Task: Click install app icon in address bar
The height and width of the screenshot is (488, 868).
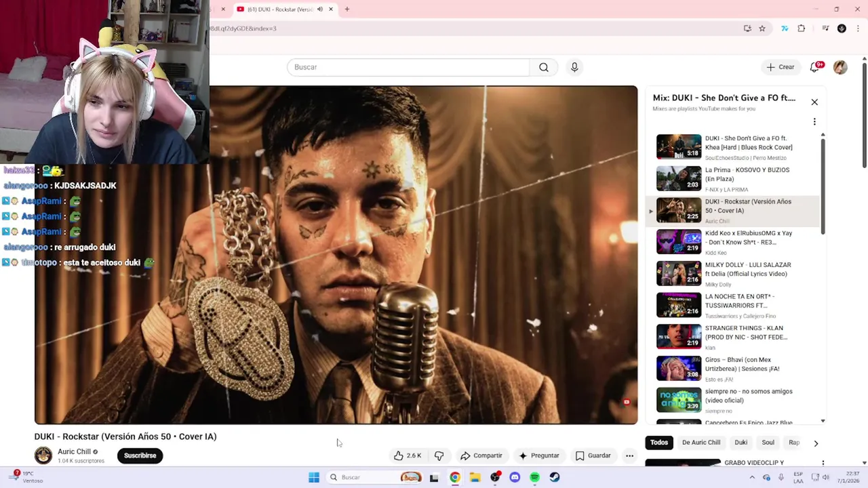Action: pyautogui.click(x=747, y=28)
